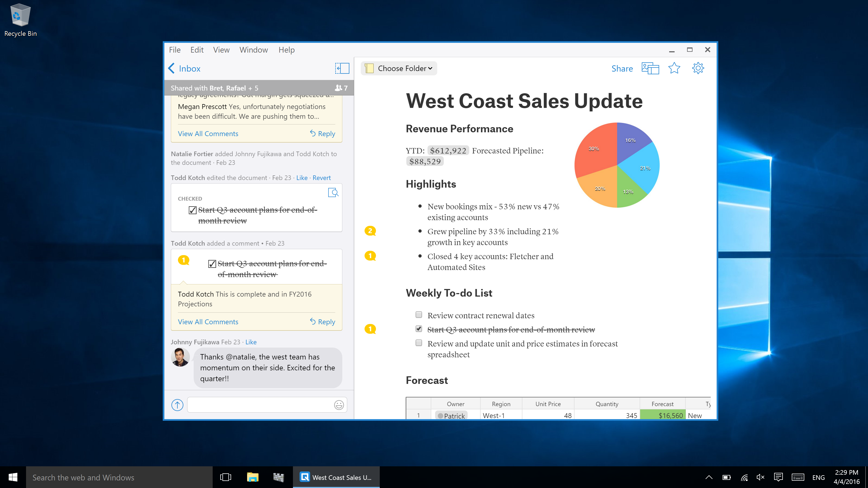
Task: Check Review and update unit estimates task
Action: (x=419, y=343)
